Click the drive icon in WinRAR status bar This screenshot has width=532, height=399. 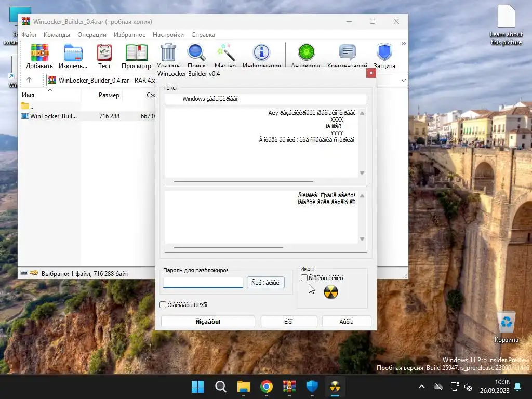point(24,273)
